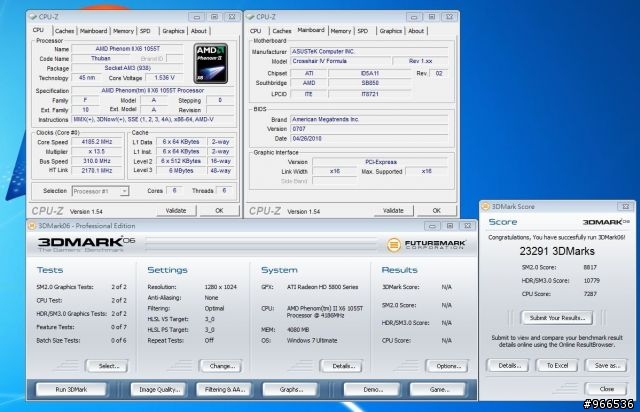Click the 3DMark06 logo banner

click(86, 244)
